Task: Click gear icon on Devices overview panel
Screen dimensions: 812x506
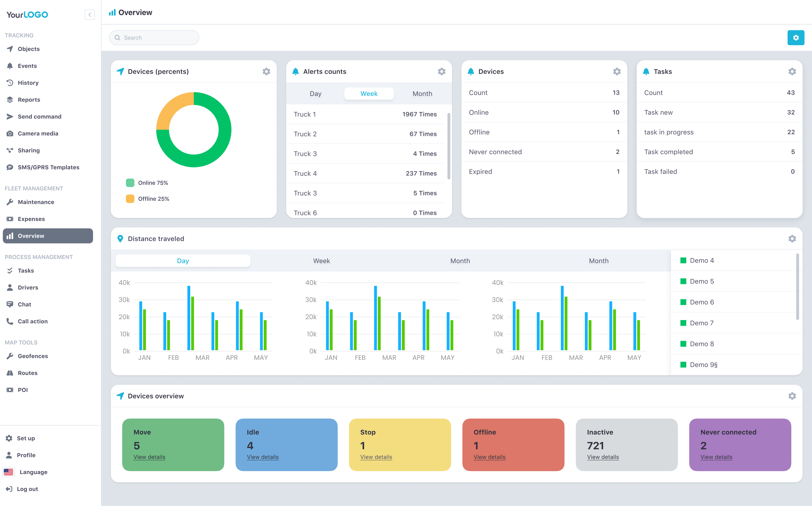Action: 792,396
